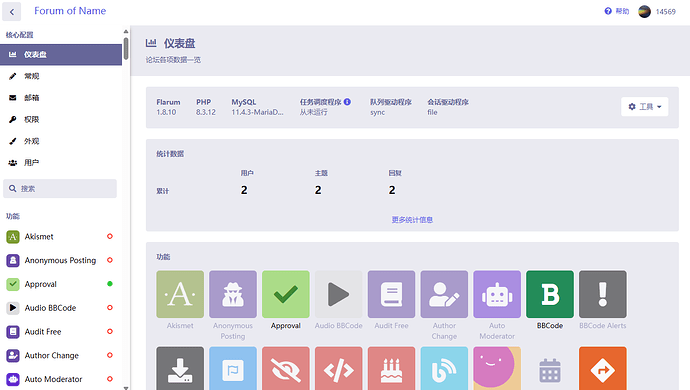Toggle the Audit Free status indicator
Screen dimensions: 690x390
(110, 331)
